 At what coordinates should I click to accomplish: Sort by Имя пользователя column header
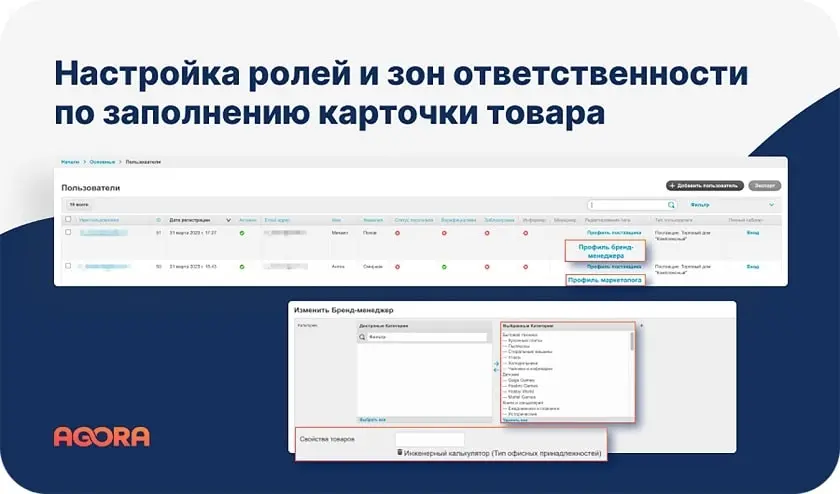(99, 220)
